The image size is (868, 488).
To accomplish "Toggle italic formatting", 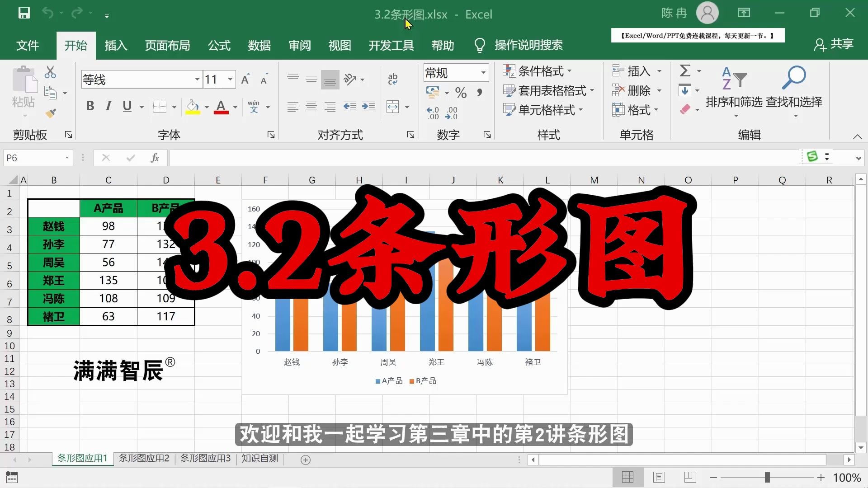I will click(x=108, y=106).
